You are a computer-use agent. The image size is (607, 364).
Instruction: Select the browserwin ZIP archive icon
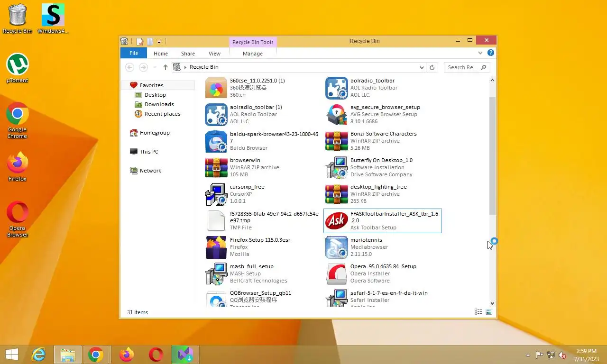[216, 168]
